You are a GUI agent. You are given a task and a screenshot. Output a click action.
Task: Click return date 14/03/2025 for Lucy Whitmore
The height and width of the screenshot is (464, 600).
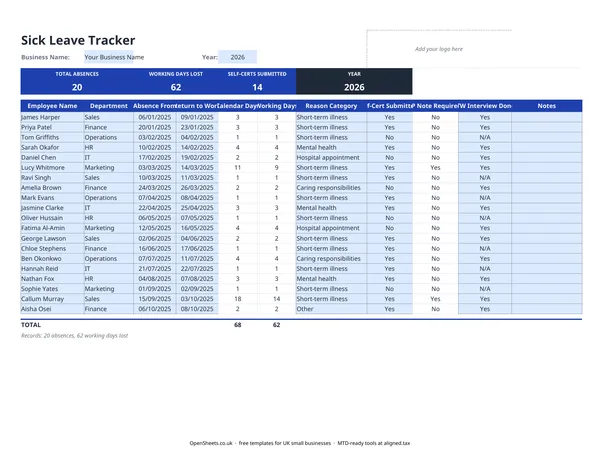[197, 167]
